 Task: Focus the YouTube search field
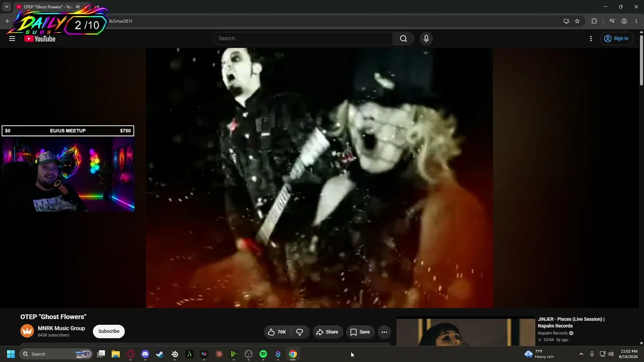tap(303, 39)
